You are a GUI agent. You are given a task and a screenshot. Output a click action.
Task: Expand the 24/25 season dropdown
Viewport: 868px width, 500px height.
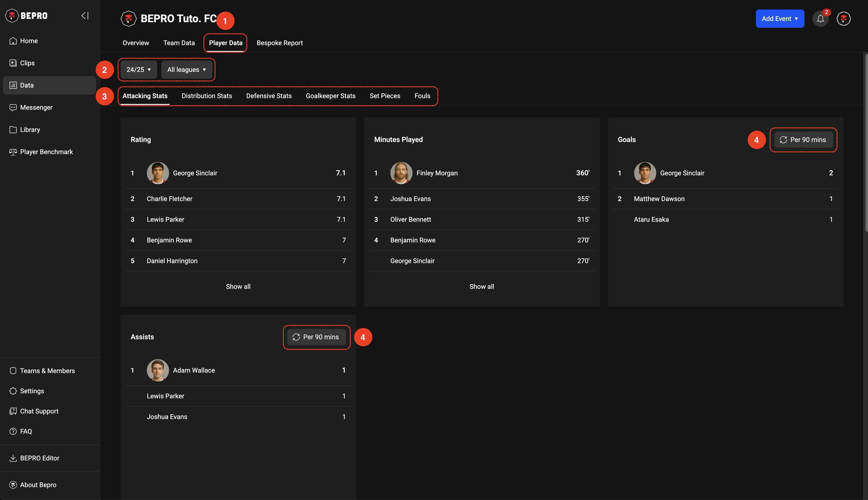click(139, 70)
